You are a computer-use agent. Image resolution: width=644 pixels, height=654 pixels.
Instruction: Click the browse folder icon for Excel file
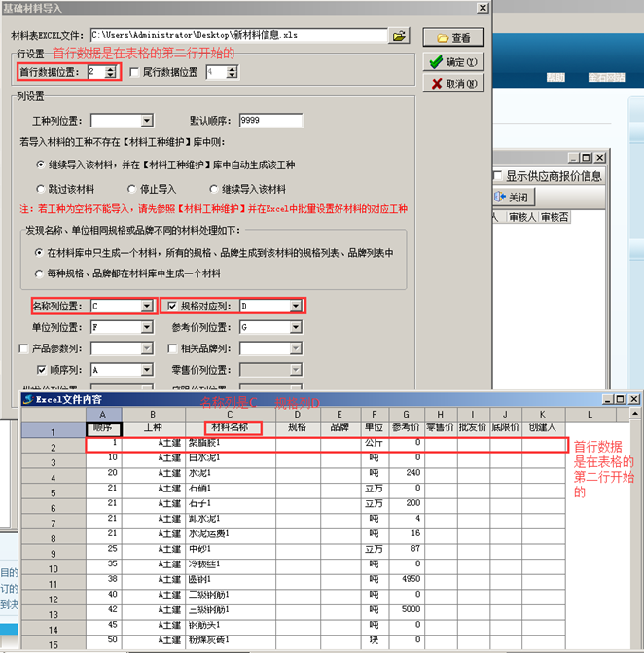click(399, 36)
